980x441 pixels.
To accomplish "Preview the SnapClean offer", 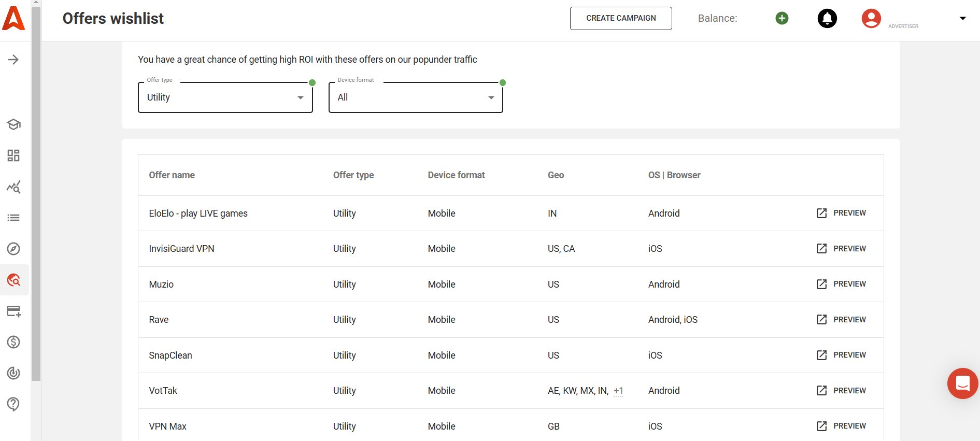I will (841, 355).
